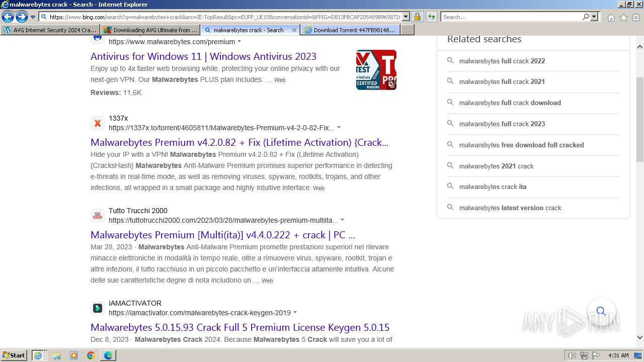This screenshot has height=362, width=644.
Task: Click the IE toolbar Search box
Action: pyautogui.click(x=511, y=17)
